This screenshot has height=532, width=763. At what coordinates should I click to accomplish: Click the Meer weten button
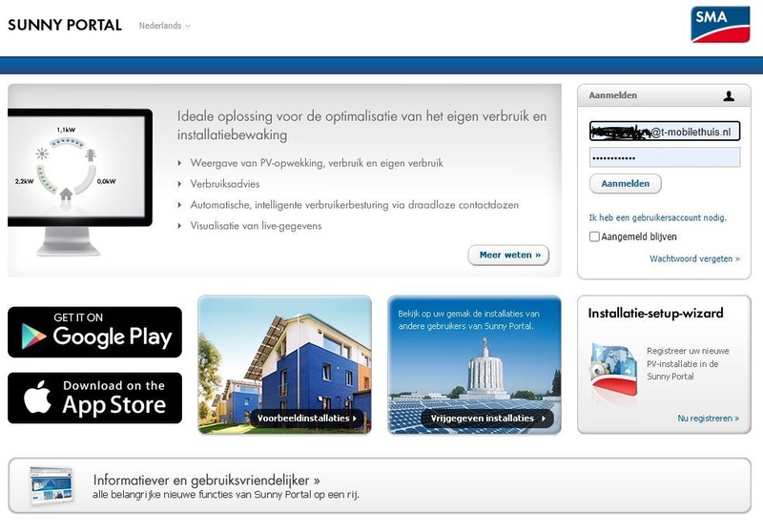pos(508,255)
